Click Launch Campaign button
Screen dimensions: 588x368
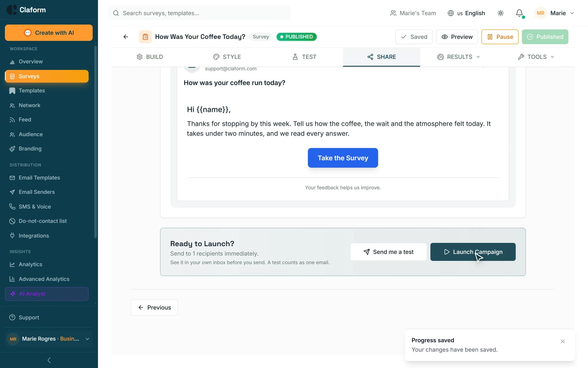click(473, 252)
